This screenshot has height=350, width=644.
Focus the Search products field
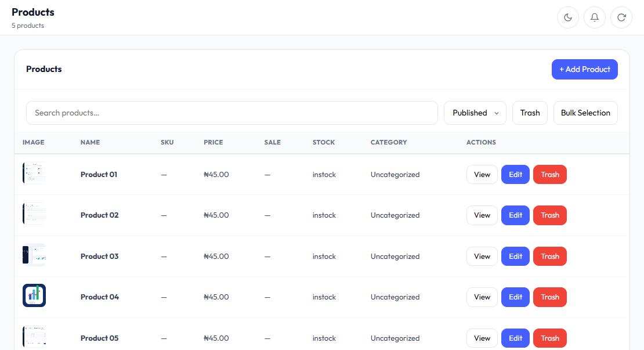232,113
